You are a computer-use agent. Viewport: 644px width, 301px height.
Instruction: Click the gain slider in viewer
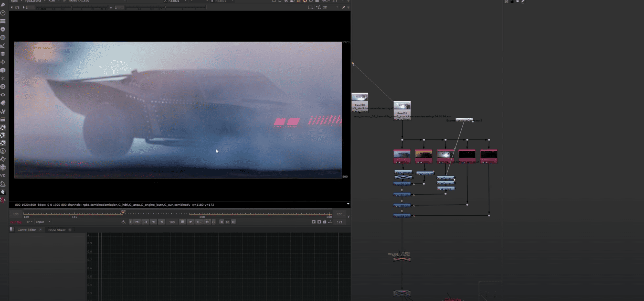point(71,8)
